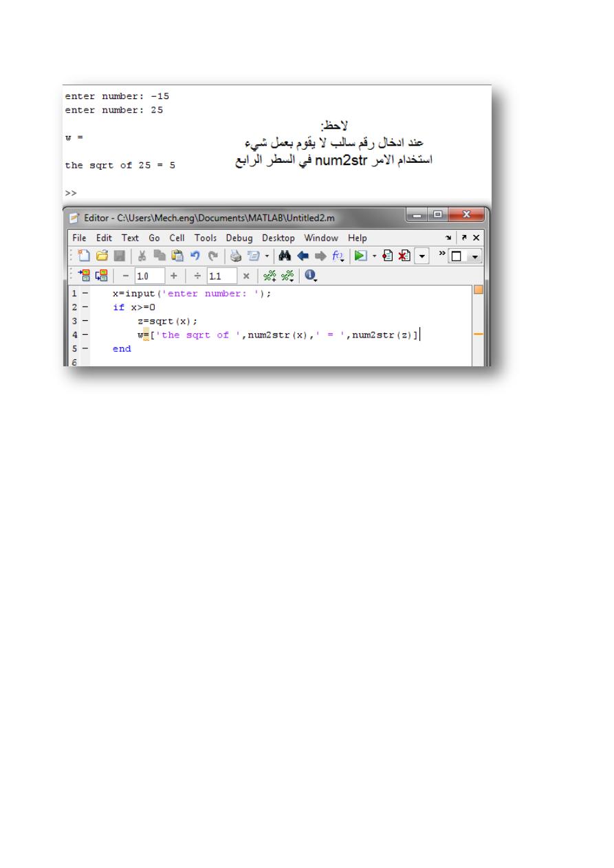Open the publish icon's dropdown arrow

point(267,256)
